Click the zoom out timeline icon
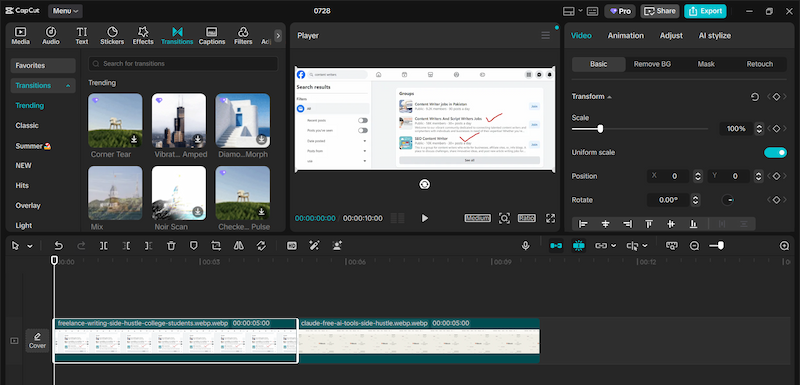 pos(694,246)
